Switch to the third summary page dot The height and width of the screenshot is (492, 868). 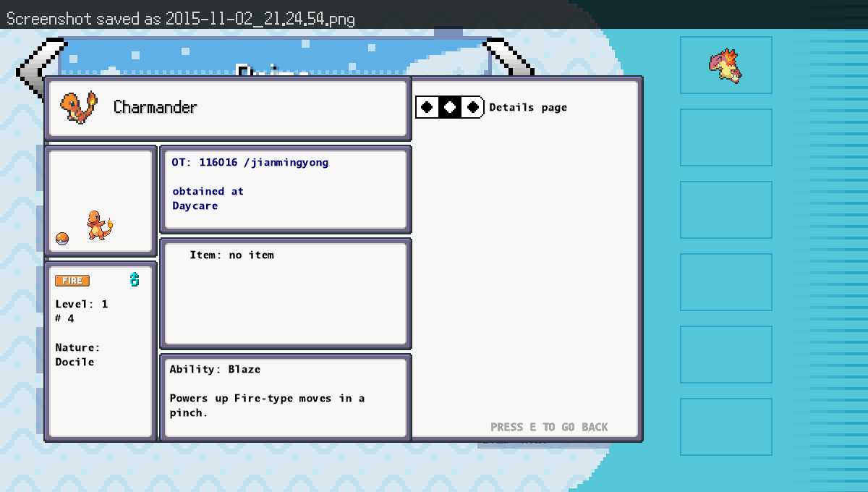tap(473, 107)
